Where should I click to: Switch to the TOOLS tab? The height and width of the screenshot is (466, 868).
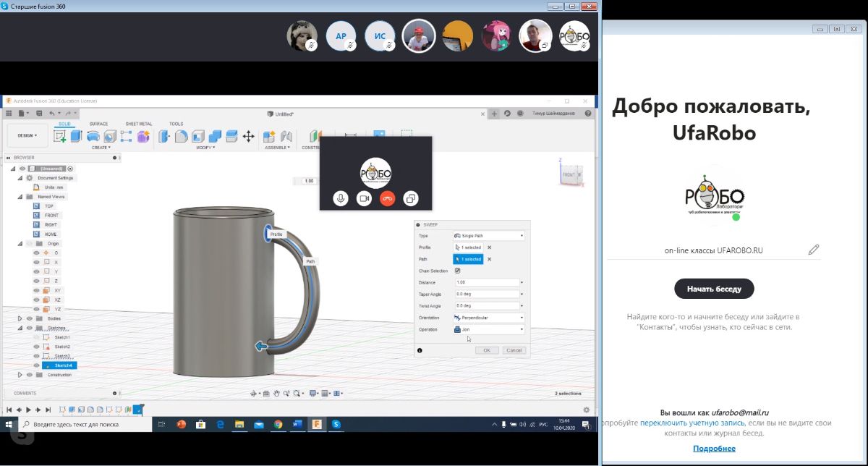pos(176,124)
